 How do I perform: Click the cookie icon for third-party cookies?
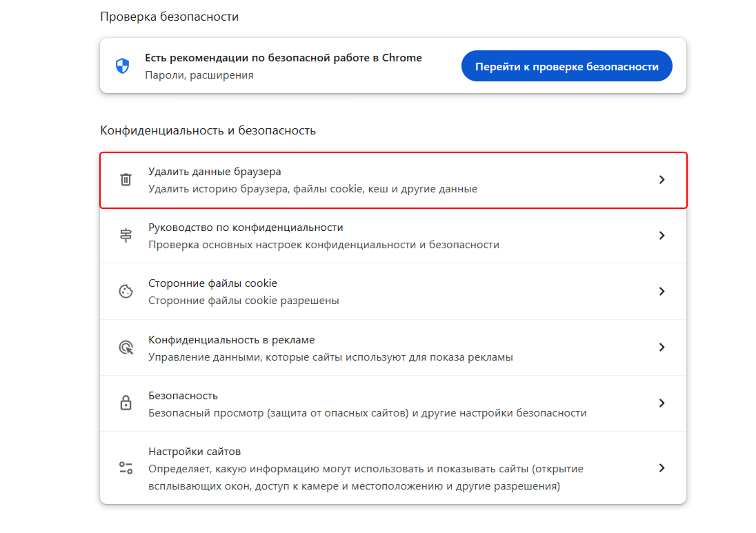(126, 291)
